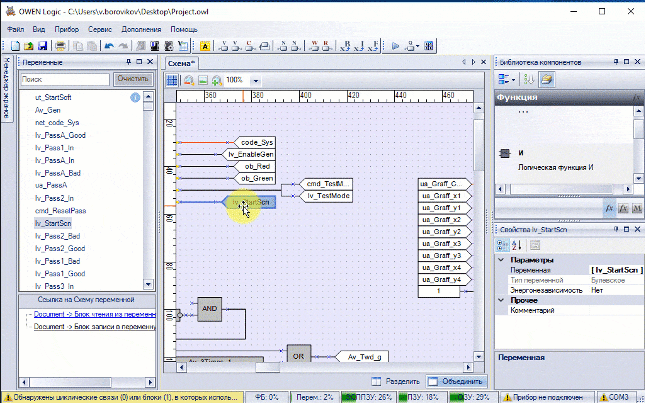Toggle the folder view icon in library
645x403 pixels.
[547, 80]
